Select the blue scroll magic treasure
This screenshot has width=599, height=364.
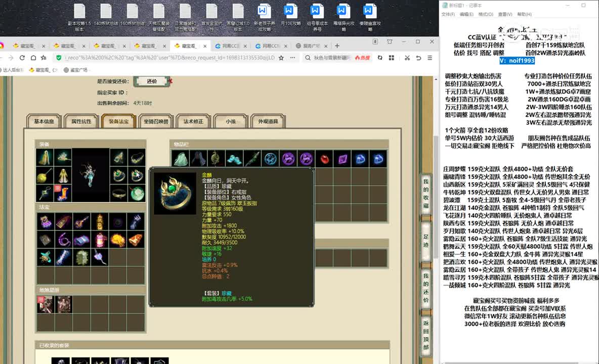click(x=81, y=240)
